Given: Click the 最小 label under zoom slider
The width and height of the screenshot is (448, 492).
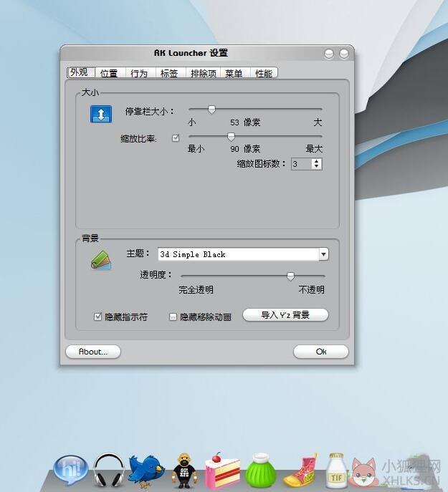Looking at the screenshot, I should coord(196,149).
